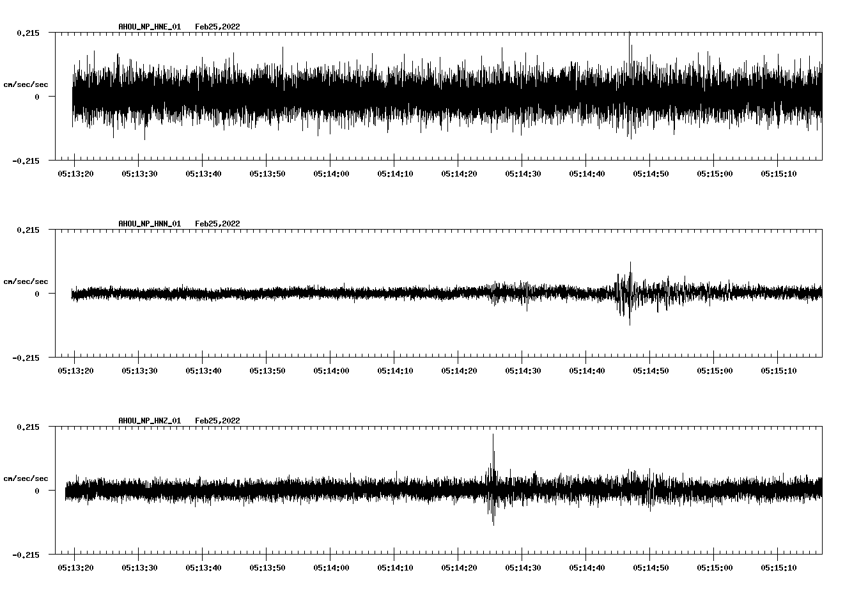
Task: Click 05:14:00 time label under HNE plot
Action: 331,173
